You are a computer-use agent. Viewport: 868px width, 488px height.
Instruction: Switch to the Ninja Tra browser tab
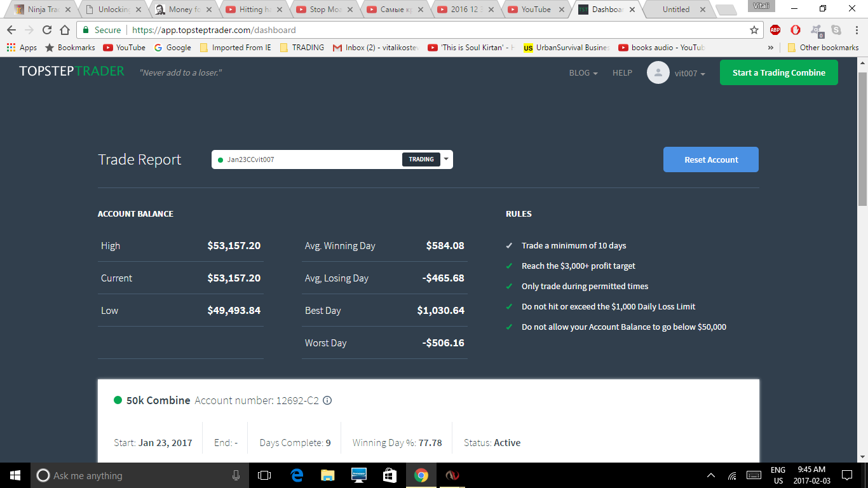coord(43,10)
